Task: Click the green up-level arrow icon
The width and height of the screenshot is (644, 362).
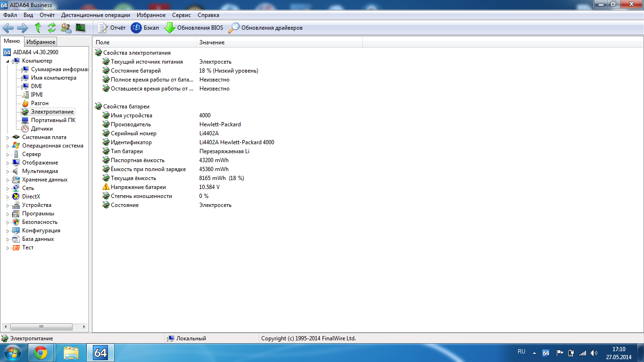Action: [38, 28]
